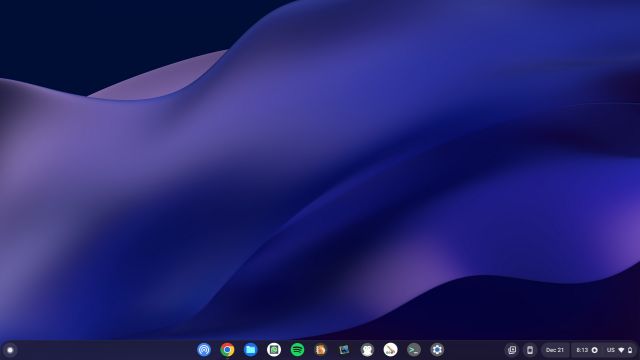The image size is (640, 360).
Task: Open notifications via the 8:13 clock
Action: (x=582, y=350)
